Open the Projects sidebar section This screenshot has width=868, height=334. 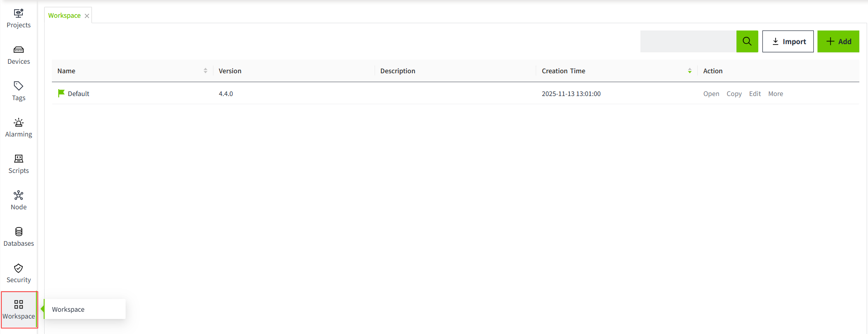(x=19, y=19)
